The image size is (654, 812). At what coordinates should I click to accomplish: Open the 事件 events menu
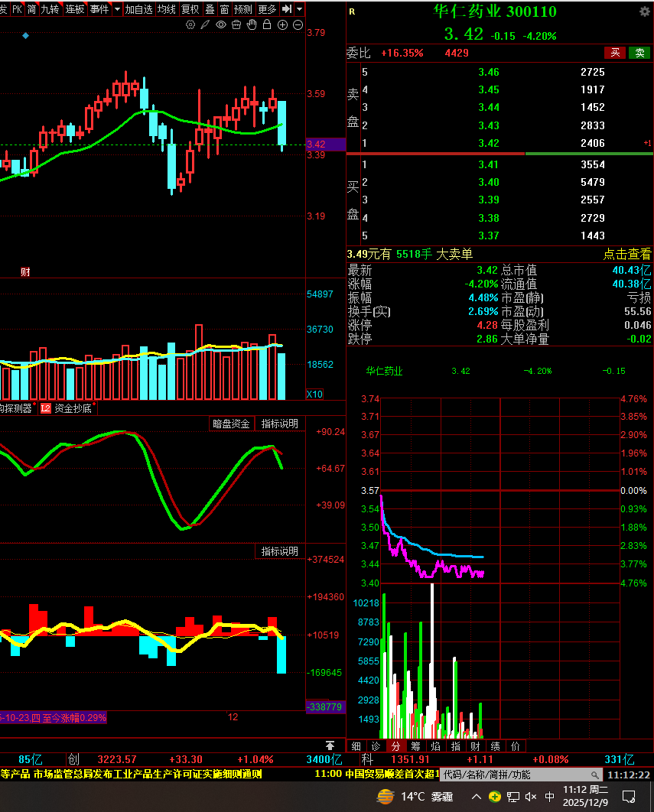coord(99,9)
